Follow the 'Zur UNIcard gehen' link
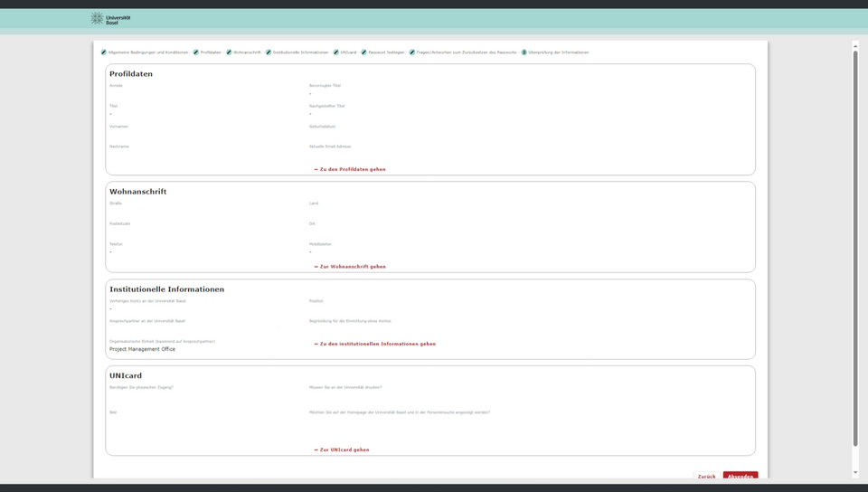This screenshot has width=868, height=492. pyautogui.click(x=343, y=449)
